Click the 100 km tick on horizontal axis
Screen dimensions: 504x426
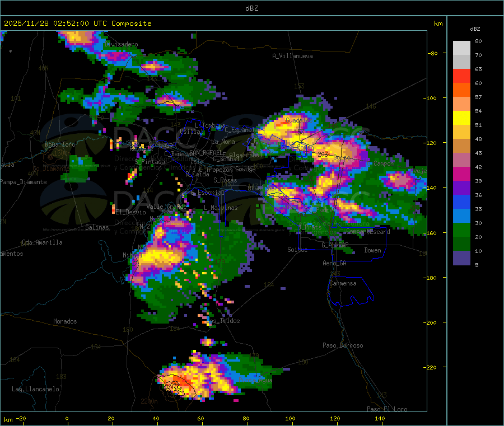pos(290,418)
